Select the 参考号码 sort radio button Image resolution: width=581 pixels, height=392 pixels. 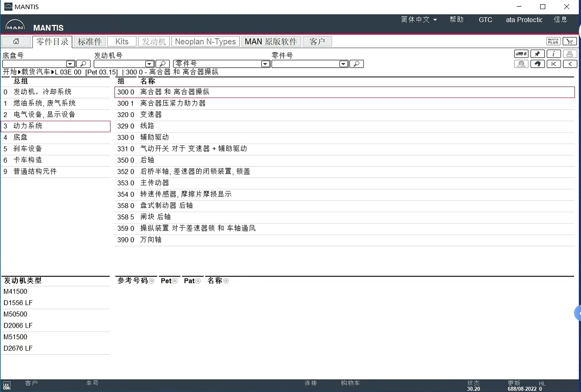click(152, 281)
